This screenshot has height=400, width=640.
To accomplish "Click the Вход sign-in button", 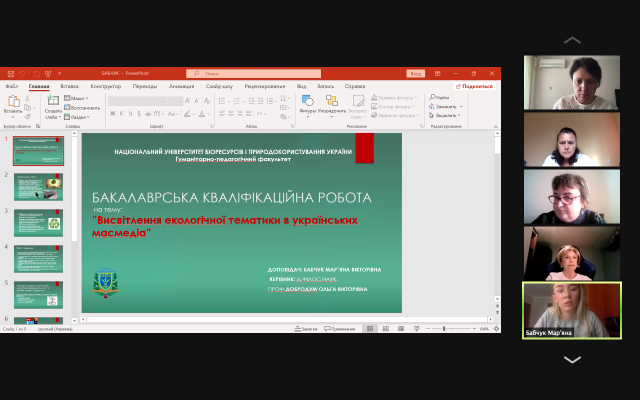I will click(416, 73).
